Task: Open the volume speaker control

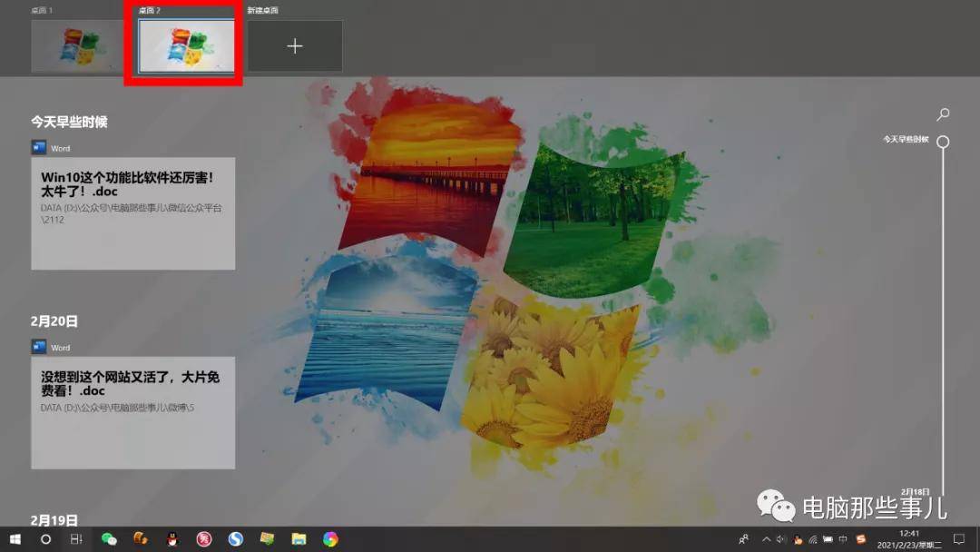Action: (x=781, y=539)
